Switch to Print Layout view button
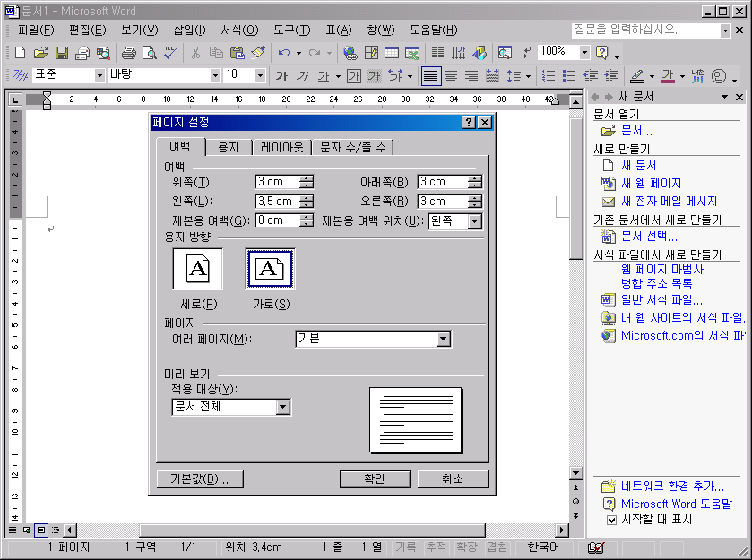 41,530
